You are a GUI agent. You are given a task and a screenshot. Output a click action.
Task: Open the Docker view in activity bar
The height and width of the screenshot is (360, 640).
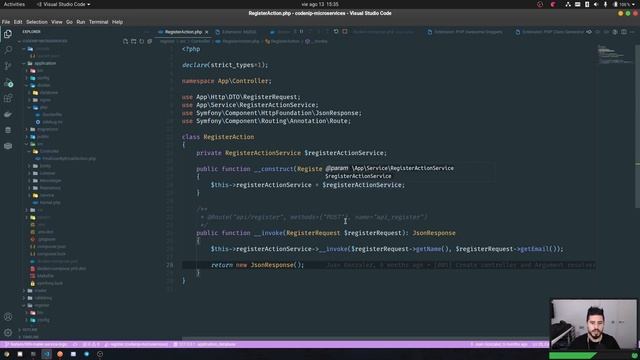tap(8, 114)
